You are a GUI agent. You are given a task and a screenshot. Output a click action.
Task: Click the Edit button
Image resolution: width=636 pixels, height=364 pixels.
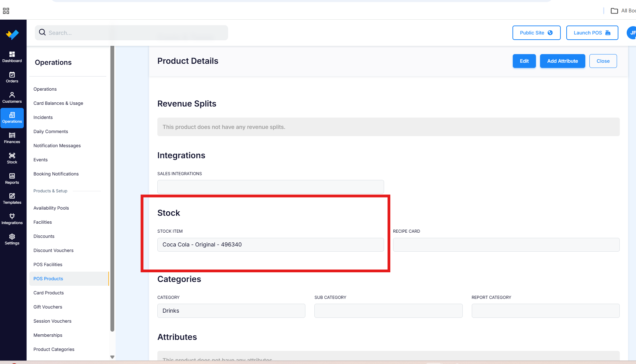pos(524,61)
